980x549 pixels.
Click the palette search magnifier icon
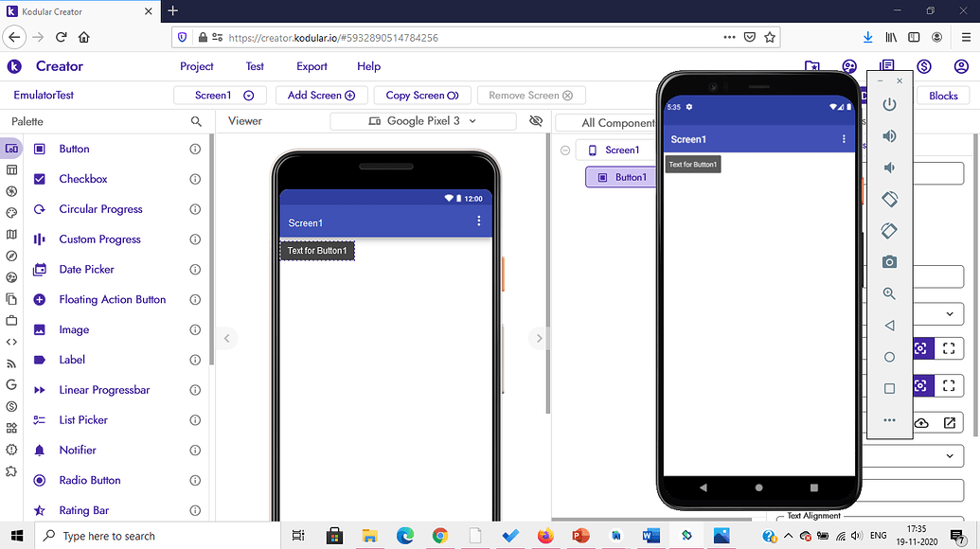(x=196, y=121)
